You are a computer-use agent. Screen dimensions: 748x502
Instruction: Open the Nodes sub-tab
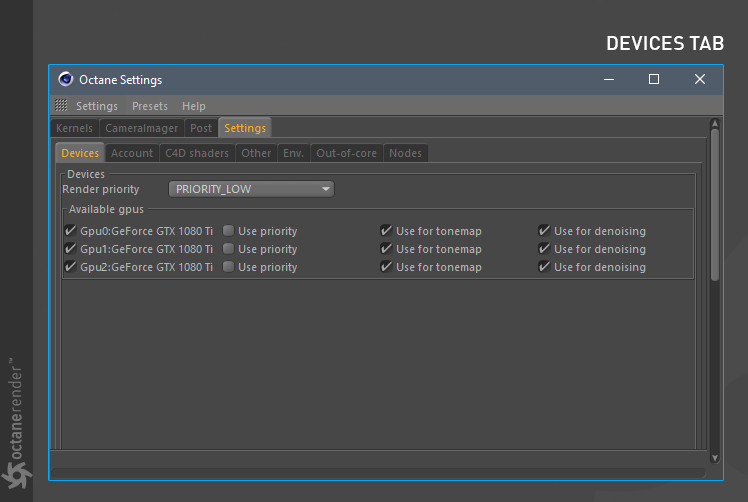(x=405, y=153)
